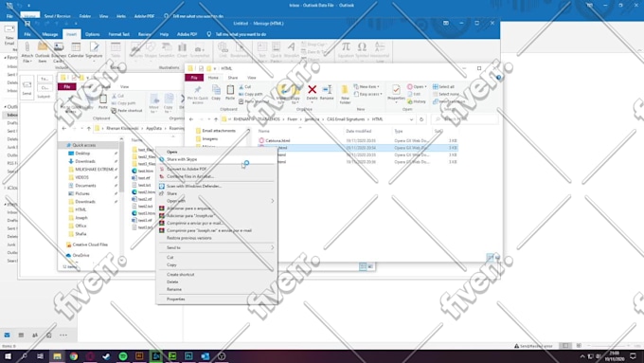Click the Send button in the message
The width and height of the screenshot is (644, 363).
(x=27, y=87)
